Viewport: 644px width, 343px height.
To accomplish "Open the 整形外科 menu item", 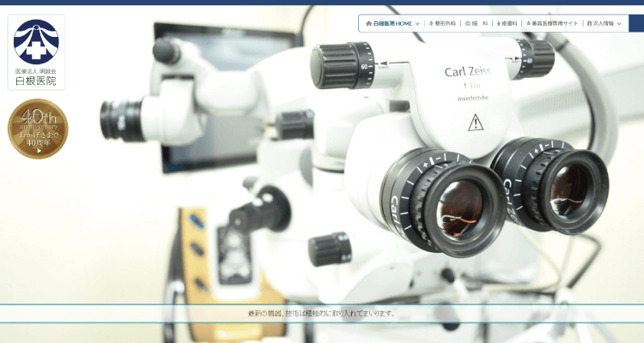I will [x=442, y=24].
